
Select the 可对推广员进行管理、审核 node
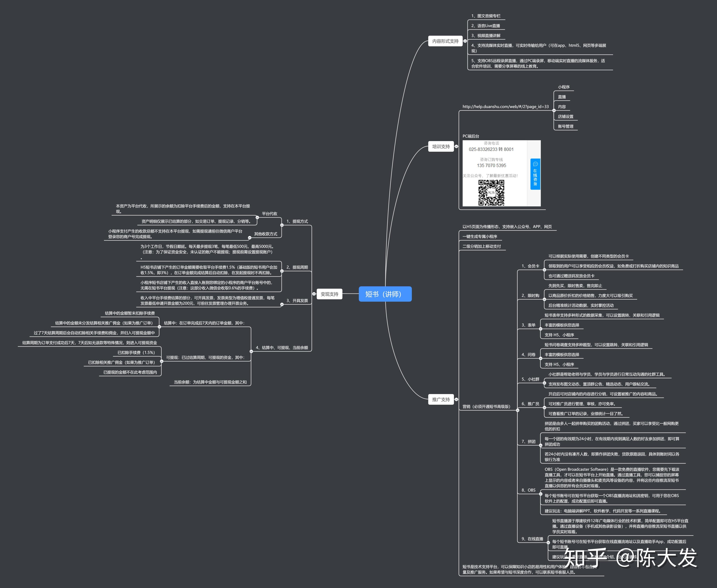tap(582, 404)
